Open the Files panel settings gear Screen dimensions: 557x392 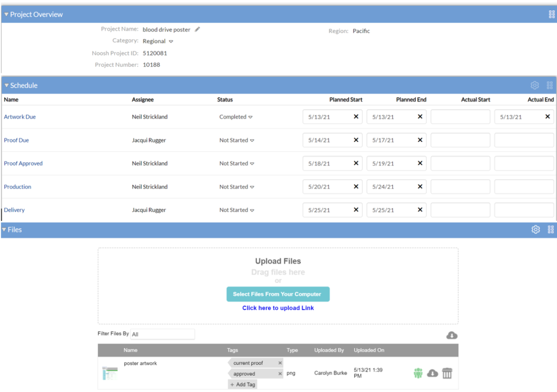point(535,230)
